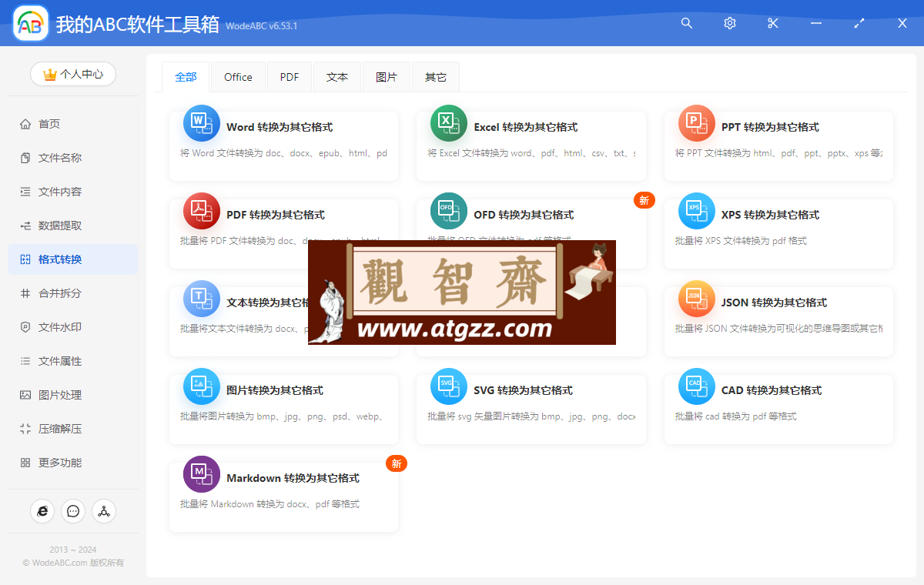
Task: Open the XPS conversion tool icon
Action: [697, 211]
